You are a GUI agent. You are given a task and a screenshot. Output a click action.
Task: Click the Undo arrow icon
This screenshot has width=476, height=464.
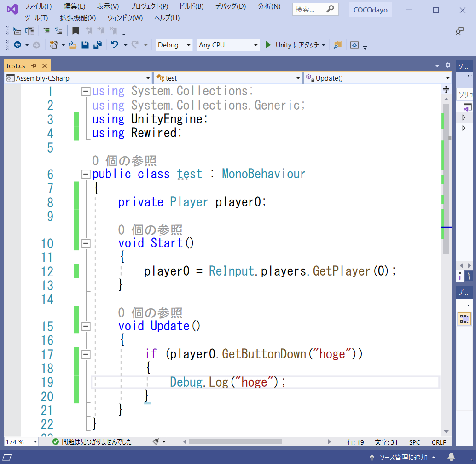(114, 45)
